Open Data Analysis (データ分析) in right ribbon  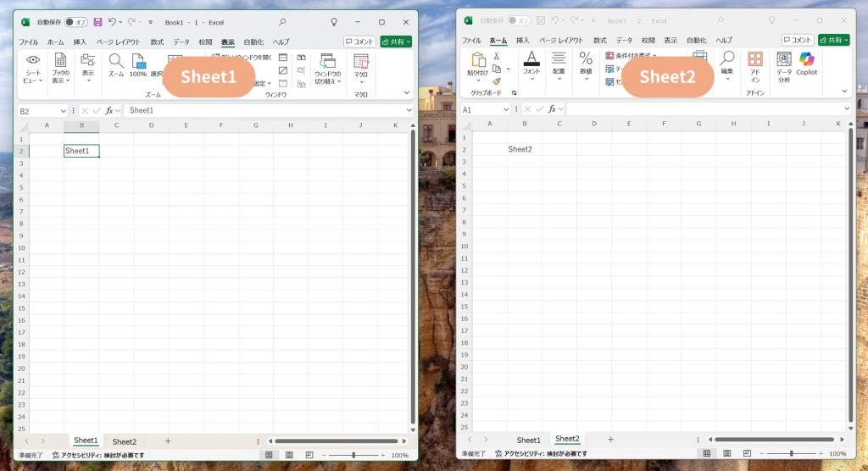[x=784, y=64]
